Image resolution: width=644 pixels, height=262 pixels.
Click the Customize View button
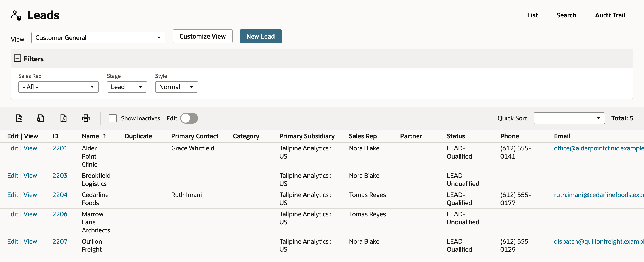tap(202, 36)
